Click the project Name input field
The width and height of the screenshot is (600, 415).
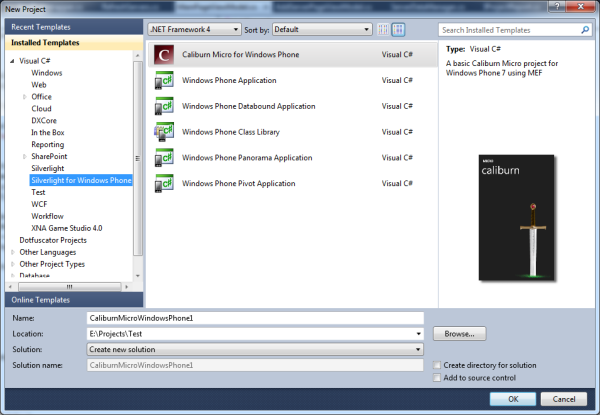pos(255,318)
